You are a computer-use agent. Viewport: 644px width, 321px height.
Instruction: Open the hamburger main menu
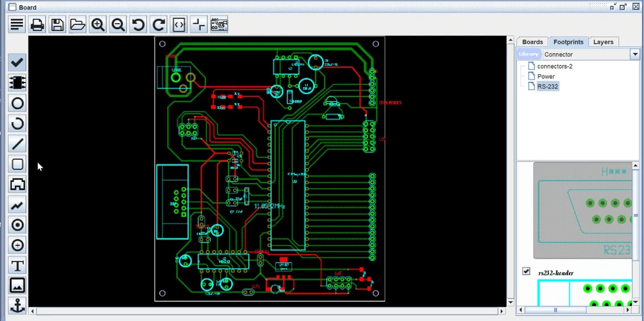tap(17, 25)
